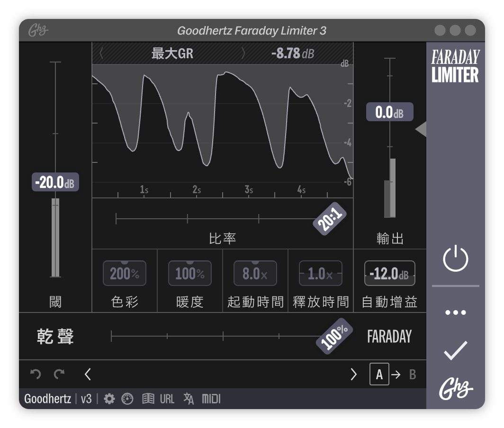Click the checkmark icon in sidebar

coord(456,350)
